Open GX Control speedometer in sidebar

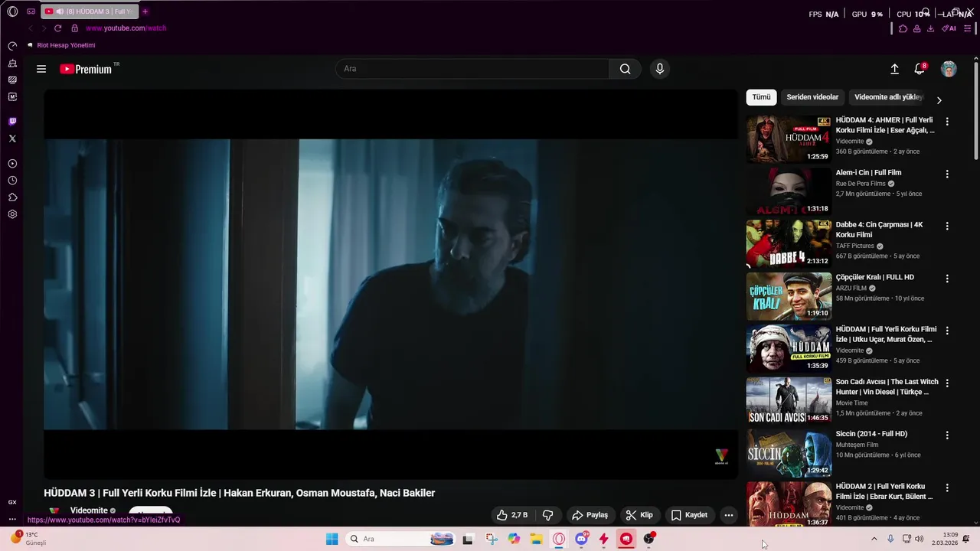click(12, 46)
